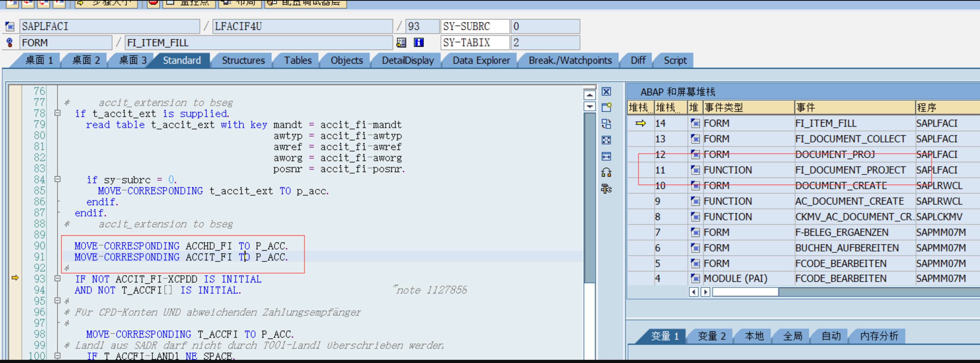This screenshot has width=980, height=363.
Task: Click code editor scroll up arrow
Action: [589, 95]
